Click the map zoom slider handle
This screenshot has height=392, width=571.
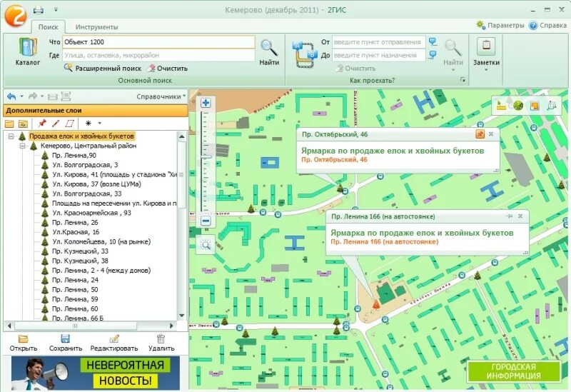point(206,157)
